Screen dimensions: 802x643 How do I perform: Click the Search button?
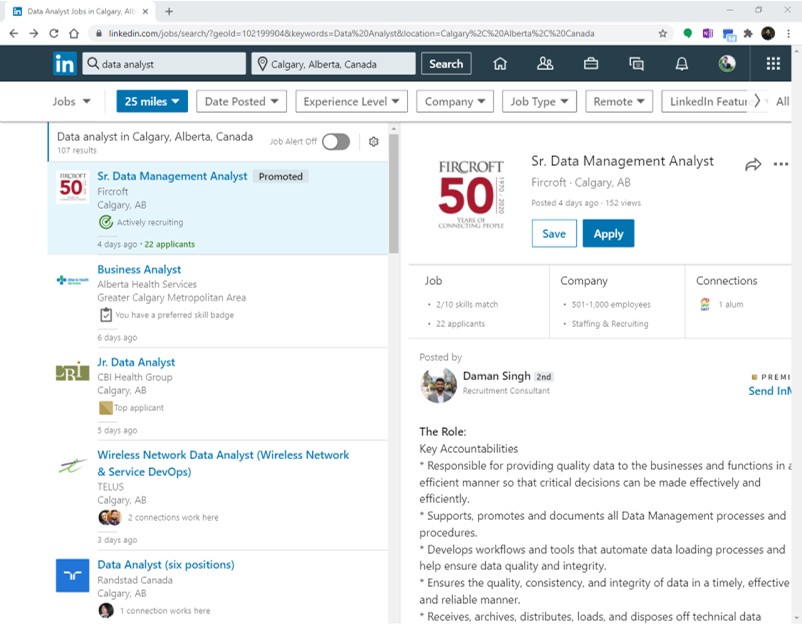pos(446,64)
